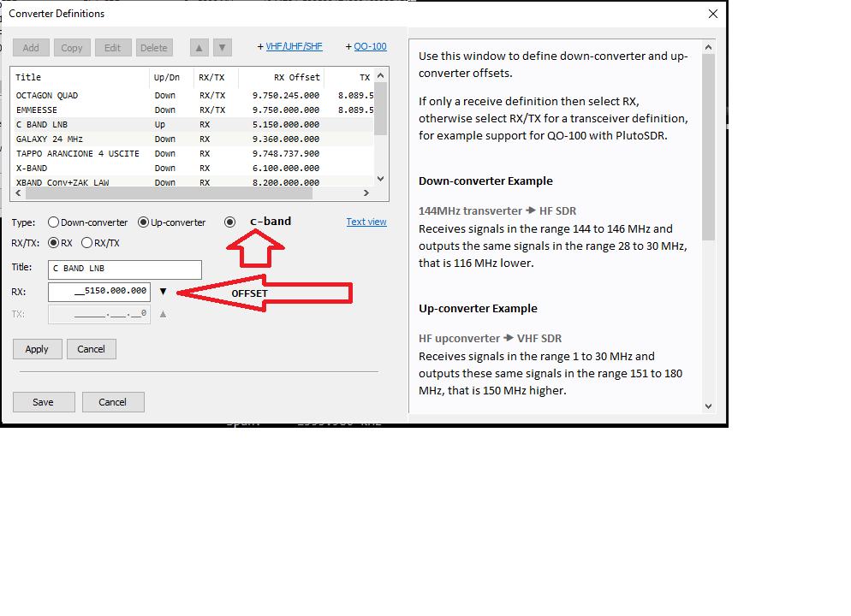851x616 pixels.
Task: Click the move down arrow button
Action: [222, 48]
